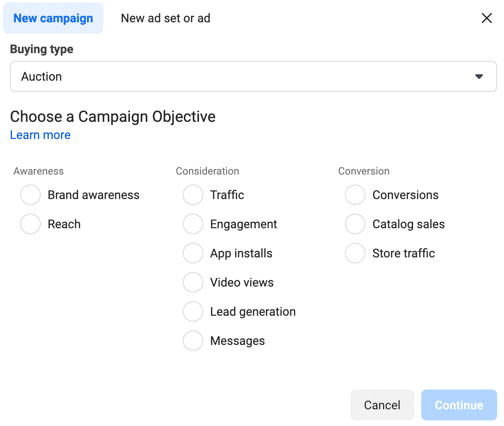Choose the Conversions objective
Screen dimensions: 504x426
coord(355,195)
